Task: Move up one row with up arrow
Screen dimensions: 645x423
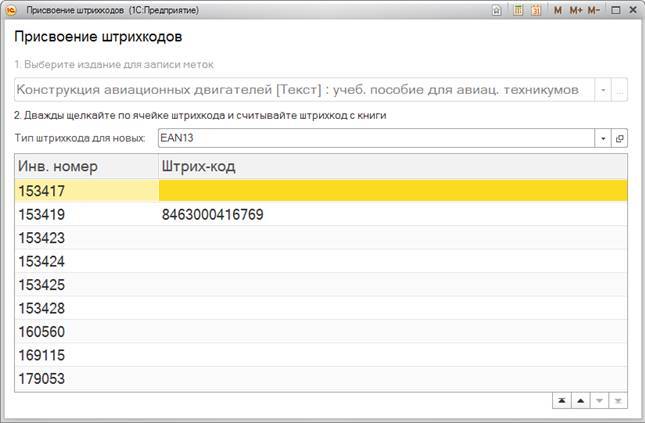Action: (x=580, y=400)
